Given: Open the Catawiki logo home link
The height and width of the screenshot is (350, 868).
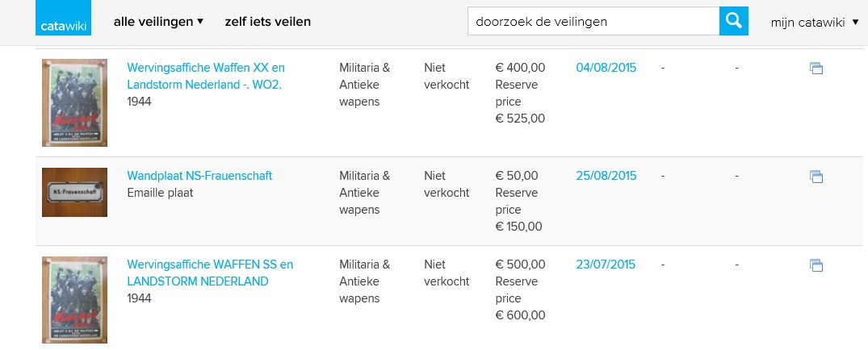Looking at the screenshot, I should [x=64, y=22].
